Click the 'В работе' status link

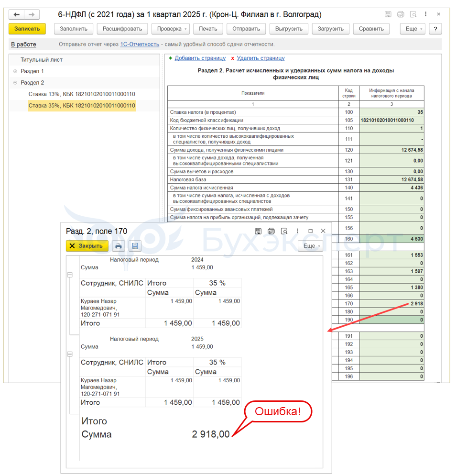[x=23, y=44]
